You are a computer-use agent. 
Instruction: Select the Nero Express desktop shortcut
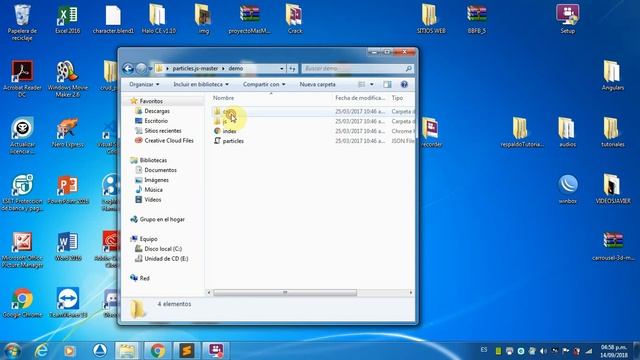[67, 133]
